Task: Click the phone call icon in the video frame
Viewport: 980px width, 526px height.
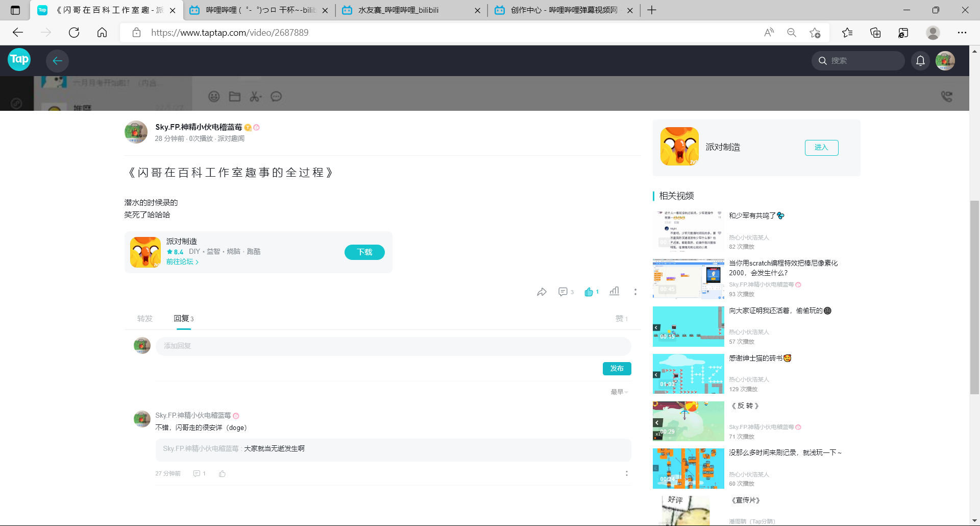Action: [947, 97]
